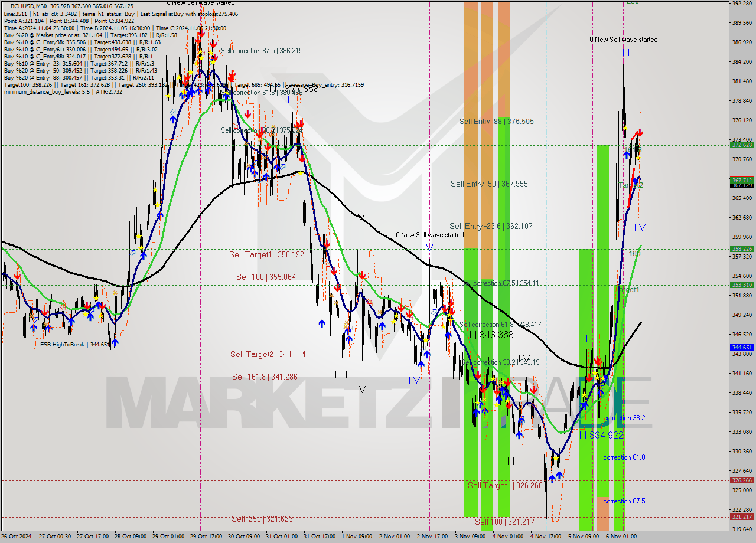Viewport: 756px width, 543px height.
Task: Select the 'I I I 334.922' wave label
Action: tap(598, 435)
